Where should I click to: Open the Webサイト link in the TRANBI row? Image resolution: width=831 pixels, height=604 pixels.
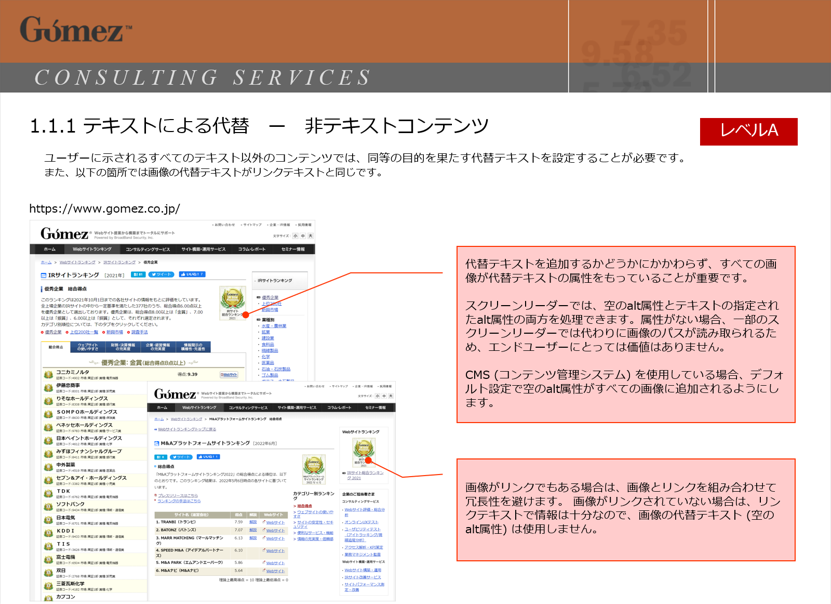pyautogui.click(x=274, y=522)
